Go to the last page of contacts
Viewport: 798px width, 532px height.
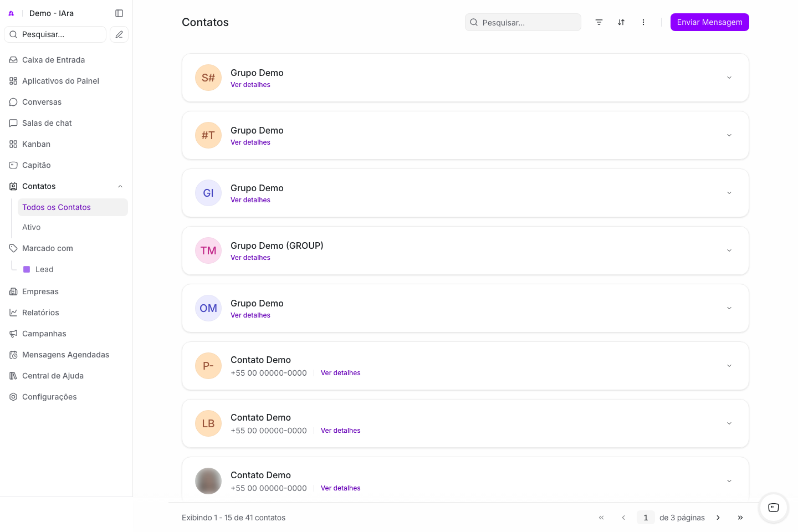click(x=740, y=518)
